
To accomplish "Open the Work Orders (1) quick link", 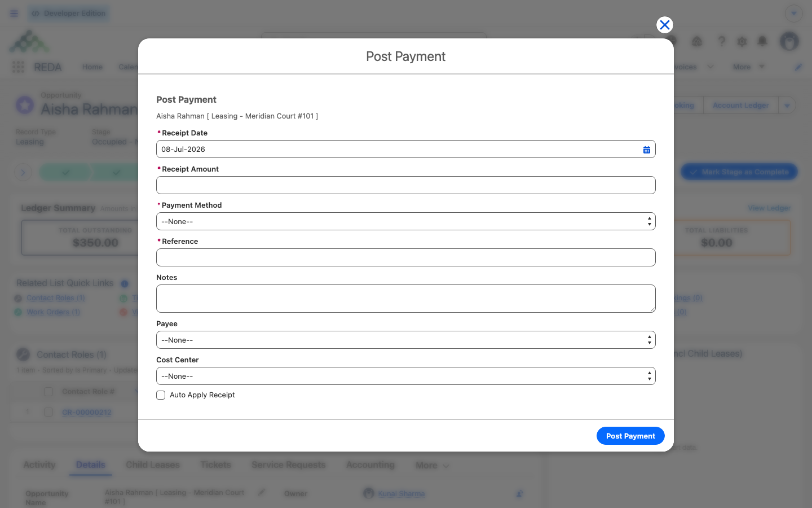I will pos(53,312).
